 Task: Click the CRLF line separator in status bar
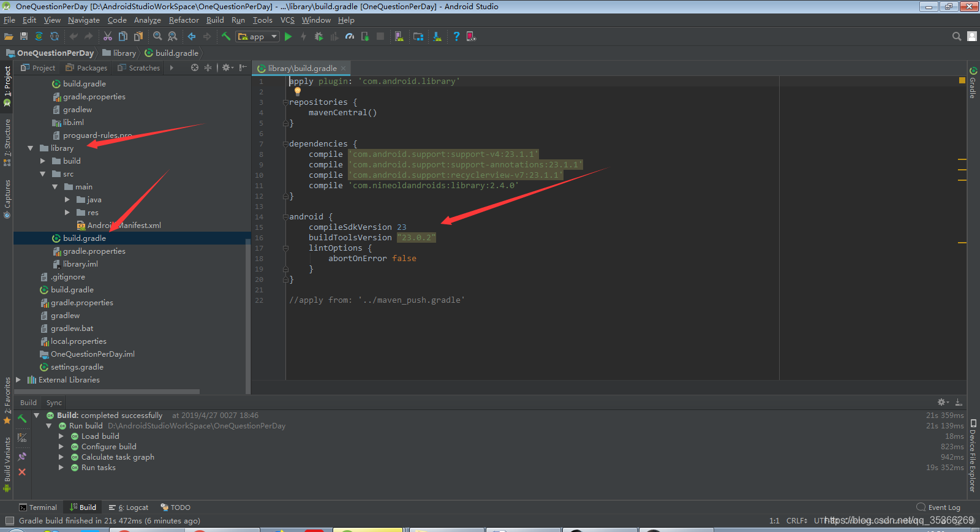(x=797, y=521)
